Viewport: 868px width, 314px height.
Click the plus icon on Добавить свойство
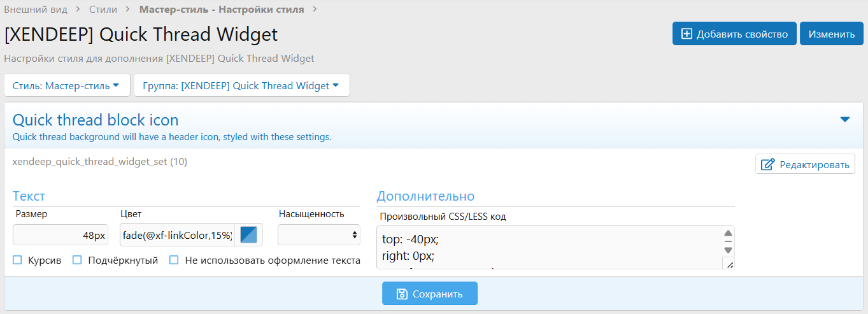point(687,34)
